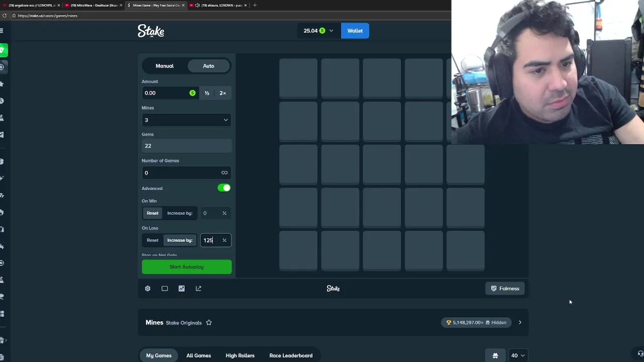Screen dimensions: 644x362
Task: Click the shield icon on Fairness button
Action: (x=494, y=289)
